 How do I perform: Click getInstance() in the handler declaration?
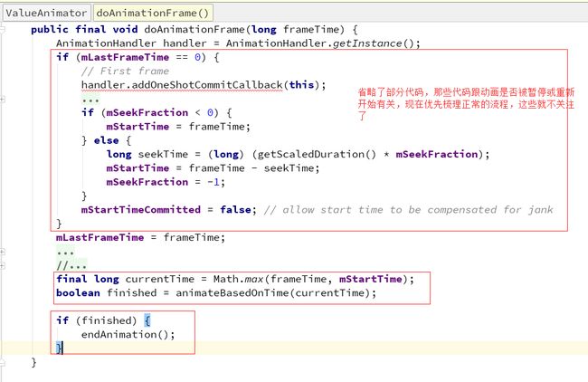(373, 43)
